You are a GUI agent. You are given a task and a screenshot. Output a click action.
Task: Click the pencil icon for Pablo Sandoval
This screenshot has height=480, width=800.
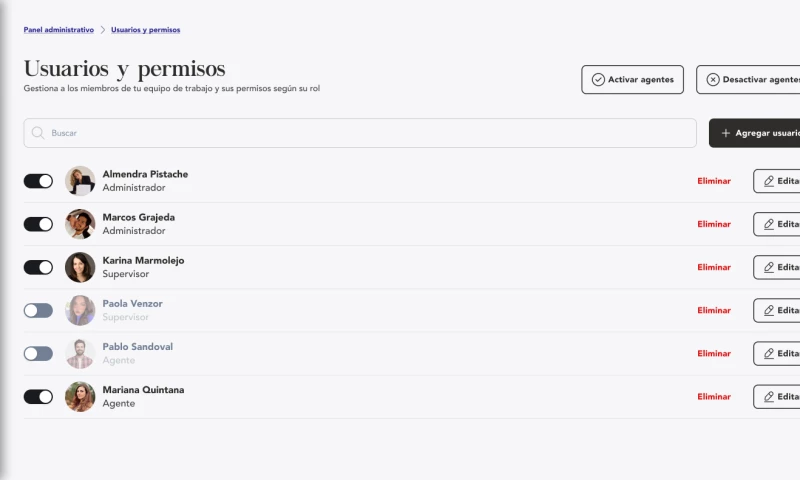[769, 353]
